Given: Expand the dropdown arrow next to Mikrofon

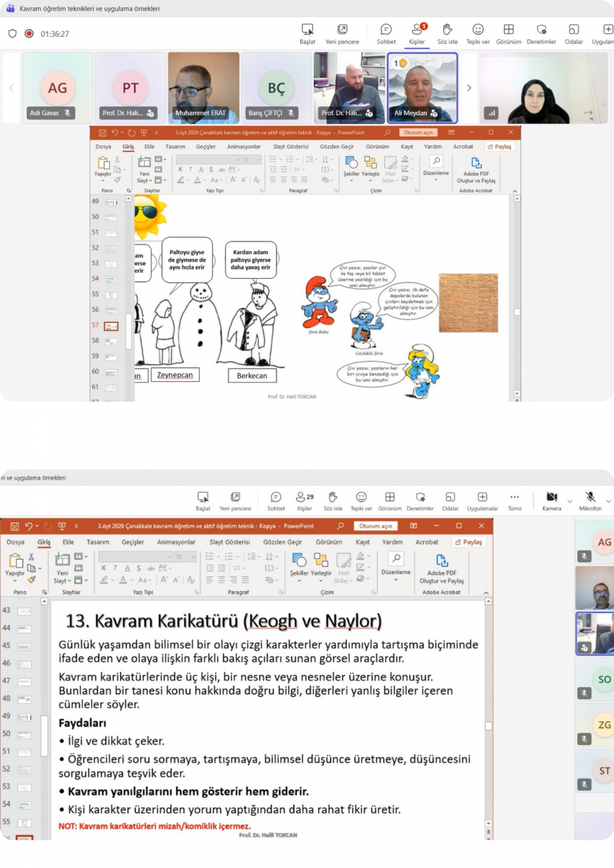Looking at the screenshot, I should tap(609, 501).
